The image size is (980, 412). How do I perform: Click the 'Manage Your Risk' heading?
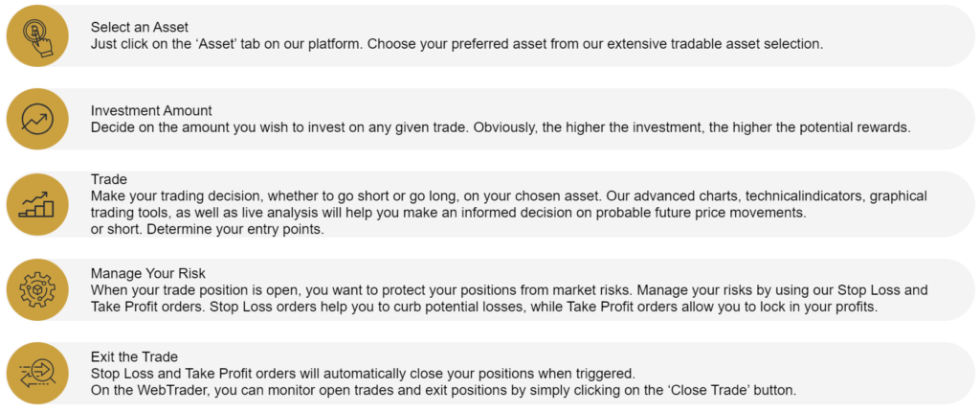point(148,274)
